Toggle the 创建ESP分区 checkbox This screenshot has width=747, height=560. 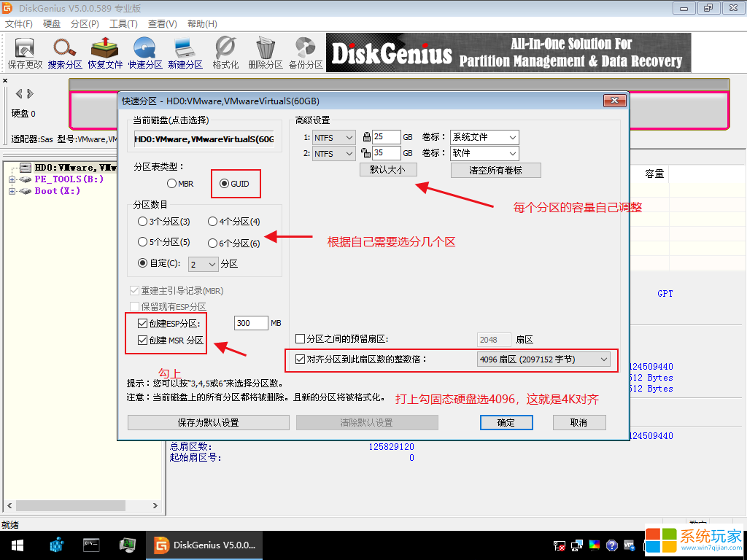click(142, 323)
